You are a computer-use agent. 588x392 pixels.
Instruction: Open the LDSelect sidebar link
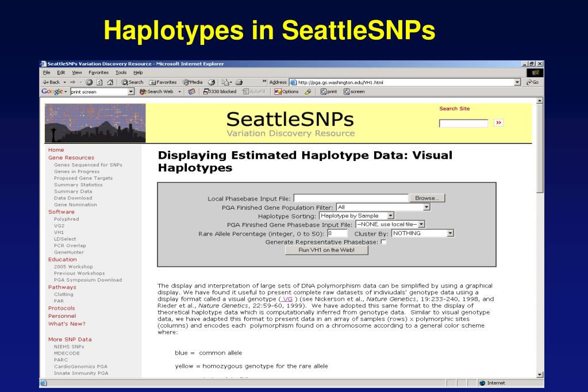point(65,239)
